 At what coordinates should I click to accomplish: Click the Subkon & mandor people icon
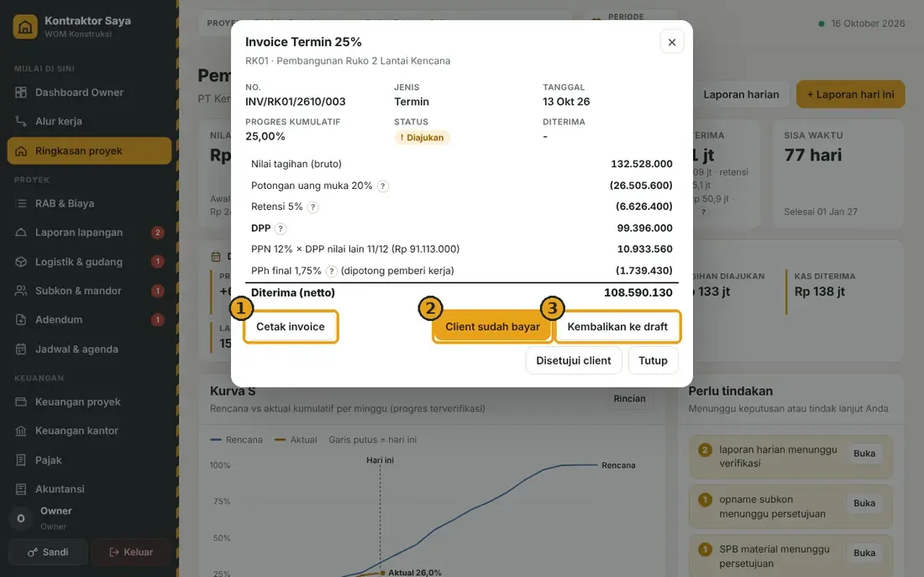pos(21,291)
